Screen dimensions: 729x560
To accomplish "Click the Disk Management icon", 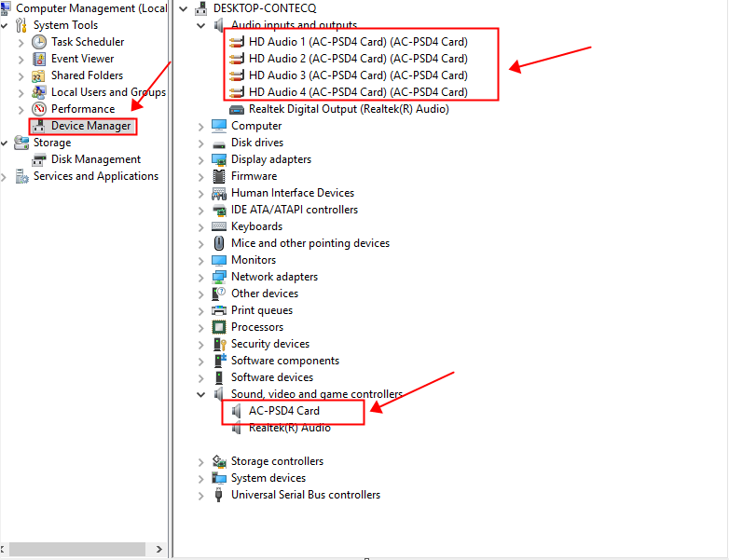I will (38, 159).
